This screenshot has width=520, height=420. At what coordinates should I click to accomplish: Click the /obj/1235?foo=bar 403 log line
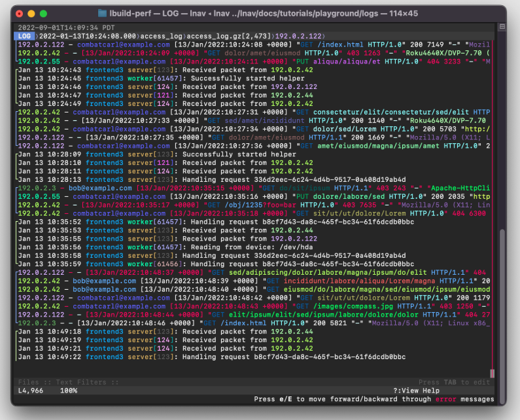point(255,205)
